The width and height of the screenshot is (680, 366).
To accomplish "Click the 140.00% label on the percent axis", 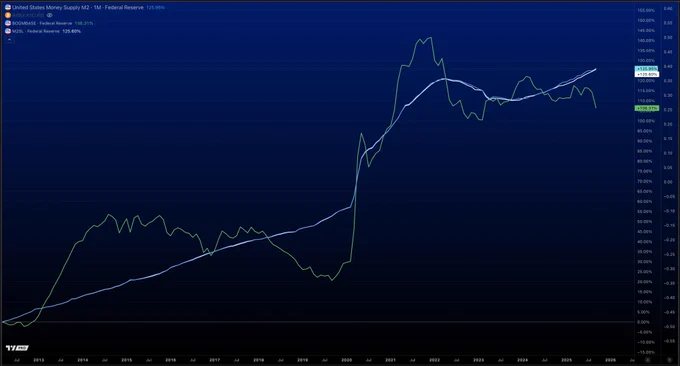I will [x=646, y=40].
